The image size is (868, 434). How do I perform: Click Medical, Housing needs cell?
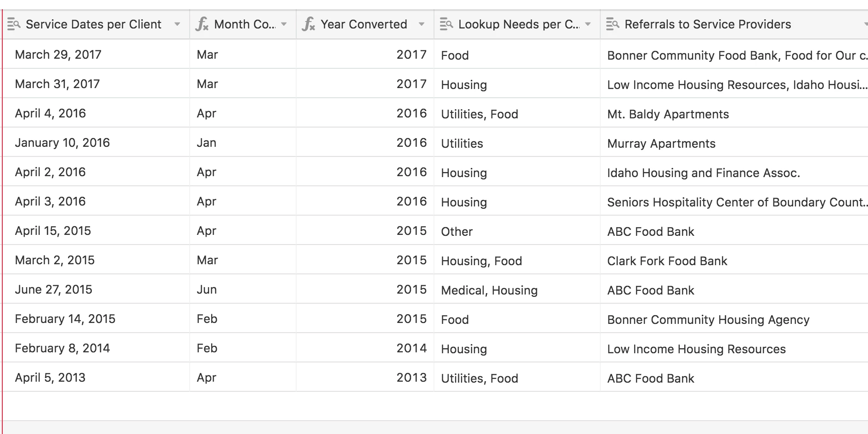[517, 289]
